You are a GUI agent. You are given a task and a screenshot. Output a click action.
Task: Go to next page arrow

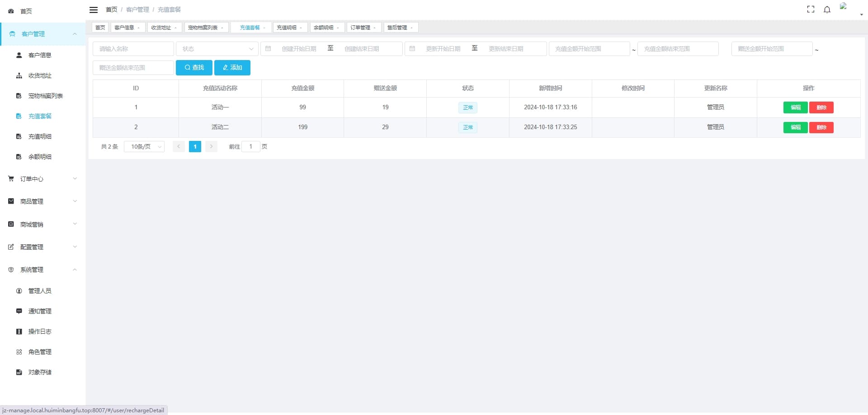coord(211,147)
